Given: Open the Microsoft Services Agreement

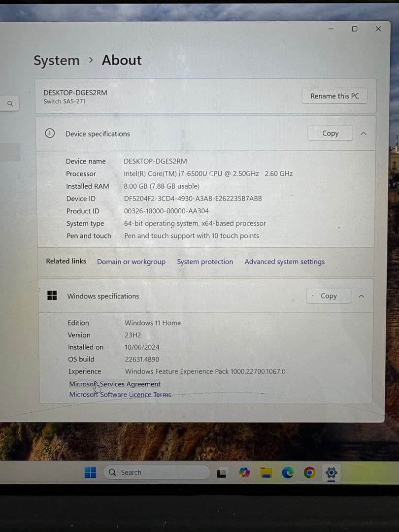Looking at the screenshot, I should (114, 384).
